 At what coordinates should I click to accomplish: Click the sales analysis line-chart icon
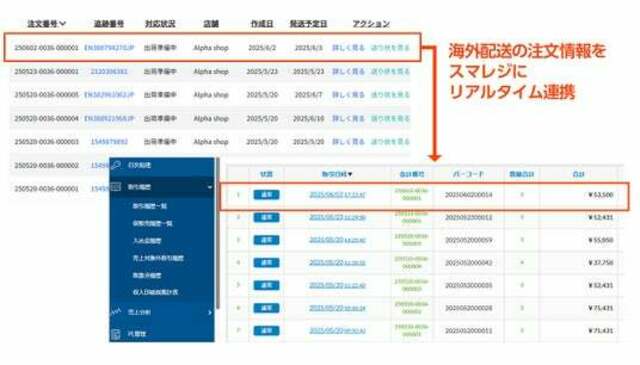pyautogui.click(x=116, y=312)
